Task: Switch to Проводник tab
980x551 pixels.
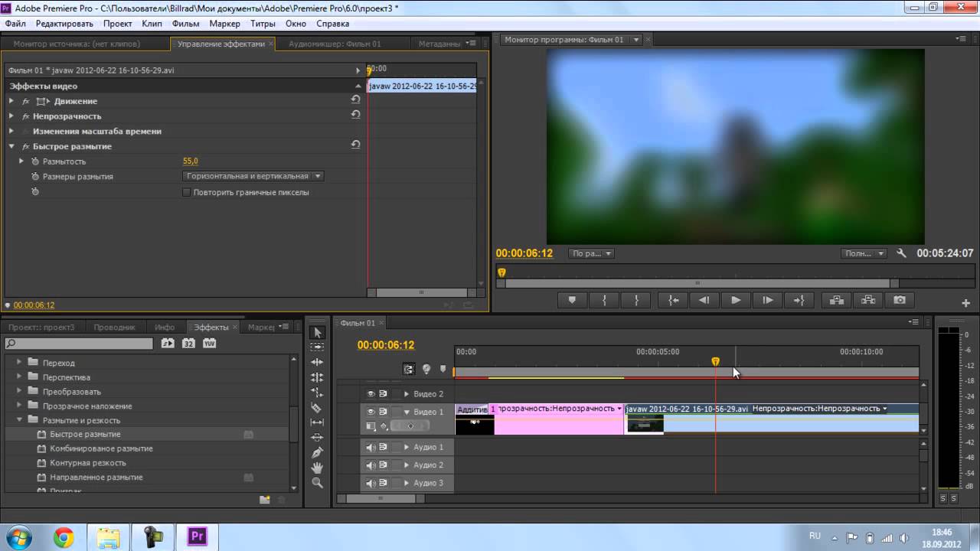Action: pyautogui.click(x=115, y=327)
